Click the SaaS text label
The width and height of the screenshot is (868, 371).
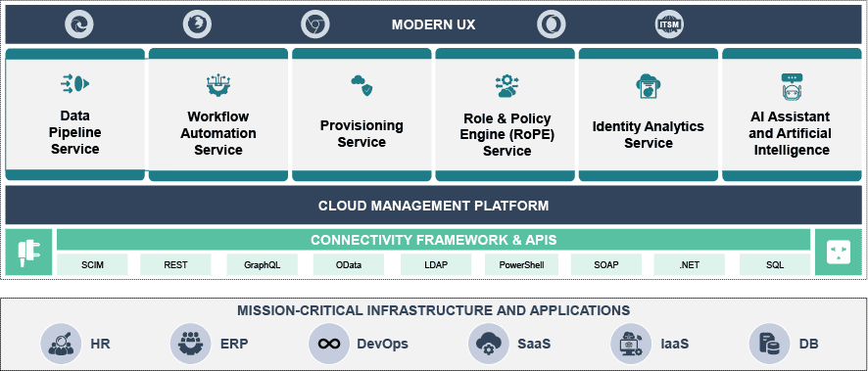(534, 344)
